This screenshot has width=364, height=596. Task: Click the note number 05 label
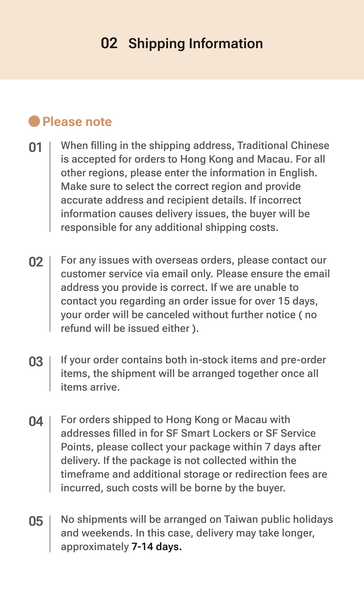click(36, 521)
